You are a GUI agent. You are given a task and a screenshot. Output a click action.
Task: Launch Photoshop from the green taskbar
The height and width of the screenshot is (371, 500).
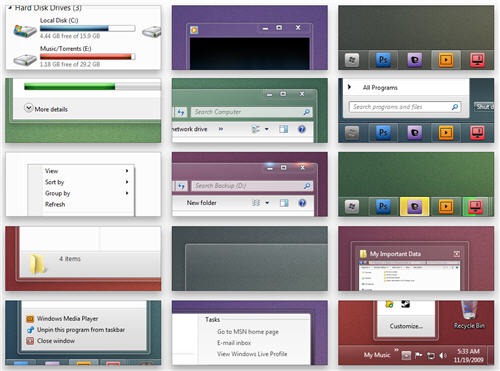pos(383,207)
